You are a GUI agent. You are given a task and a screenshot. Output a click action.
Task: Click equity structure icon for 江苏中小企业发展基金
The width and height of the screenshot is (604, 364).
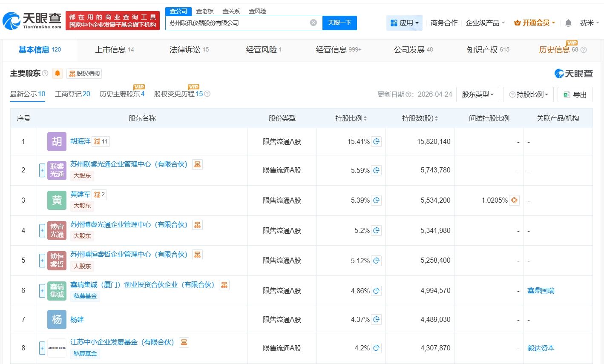tap(184, 342)
